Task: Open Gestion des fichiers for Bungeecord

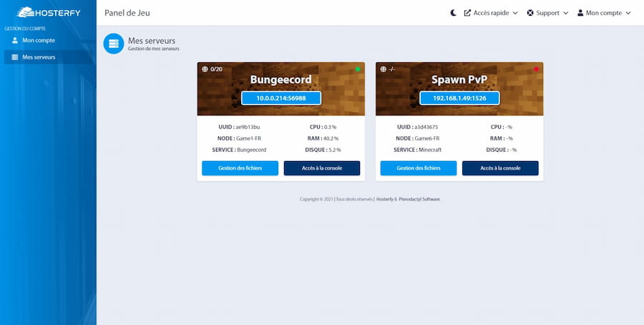Action: click(x=240, y=168)
